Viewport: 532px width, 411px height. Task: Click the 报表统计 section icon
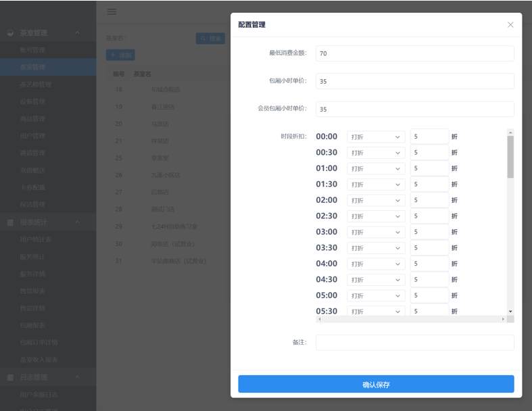(x=11, y=222)
